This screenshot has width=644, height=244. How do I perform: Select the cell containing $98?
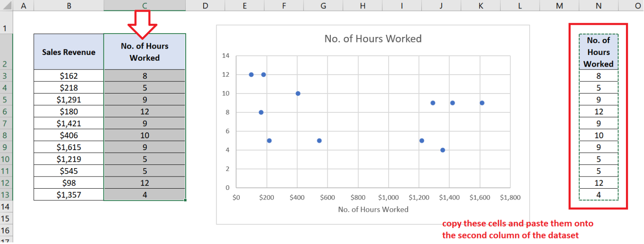(x=68, y=182)
